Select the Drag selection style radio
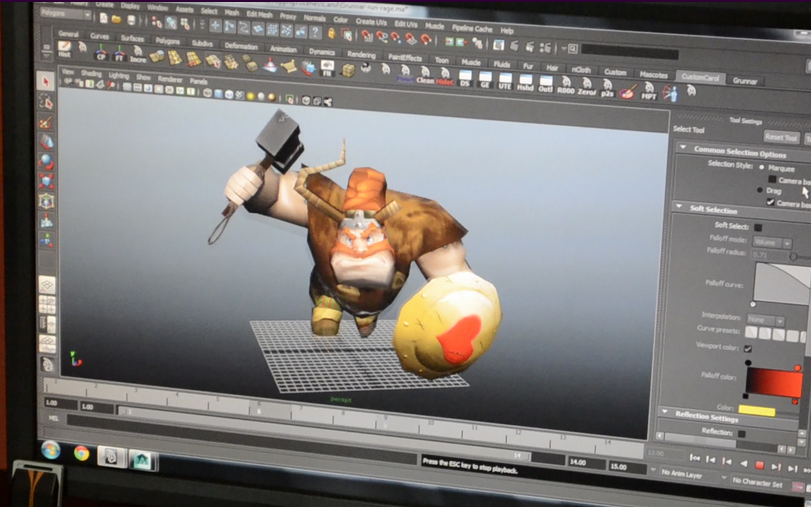 [760, 190]
